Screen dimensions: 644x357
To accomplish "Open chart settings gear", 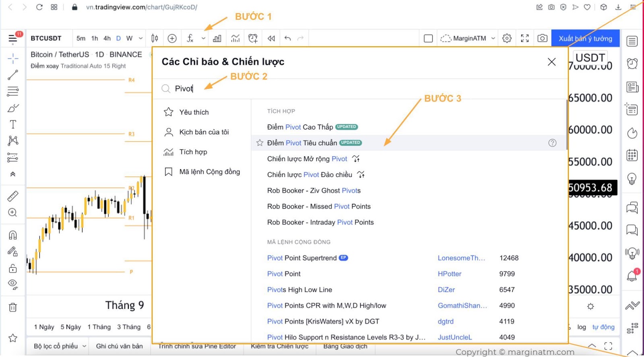I will point(507,38).
